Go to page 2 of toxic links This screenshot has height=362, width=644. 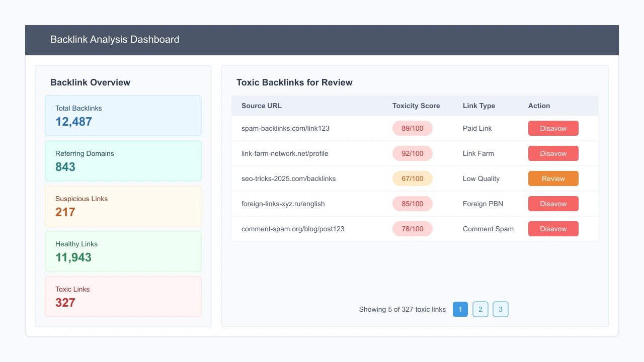[480, 309]
